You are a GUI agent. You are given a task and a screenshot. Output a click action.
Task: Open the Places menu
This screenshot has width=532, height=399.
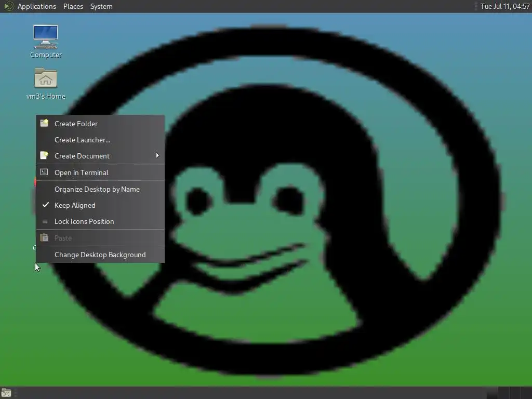(73, 6)
